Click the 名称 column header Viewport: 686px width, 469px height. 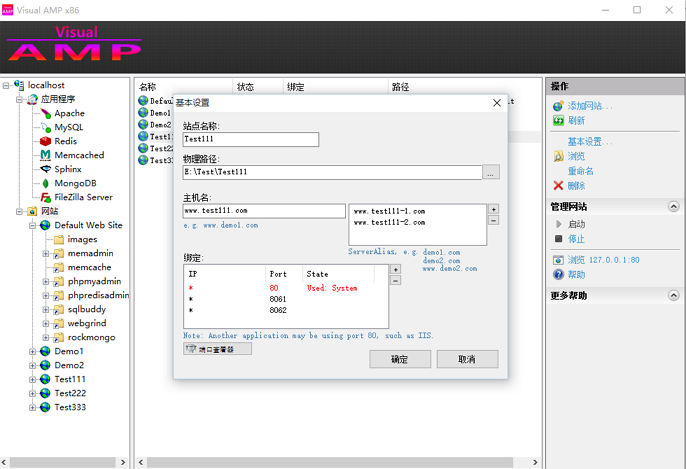pos(147,87)
